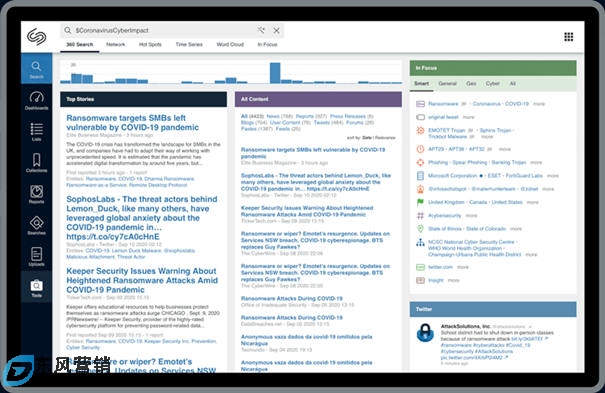Open the Lists sidebar icon
605x393 pixels.
pos(36,132)
